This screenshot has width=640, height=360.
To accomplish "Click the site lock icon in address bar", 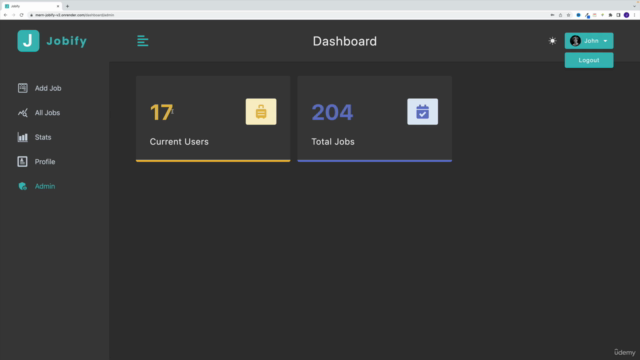I will point(31,15).
